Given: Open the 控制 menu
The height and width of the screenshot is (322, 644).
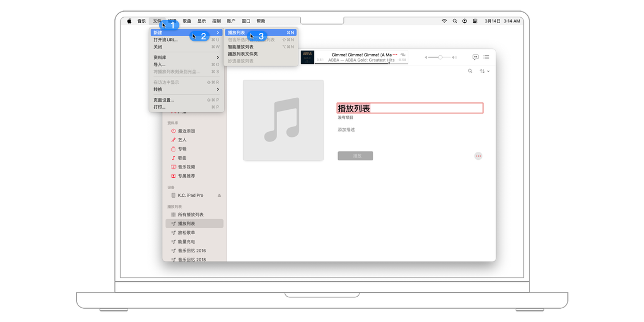Looking at the screenshot, I should [216, 21].
